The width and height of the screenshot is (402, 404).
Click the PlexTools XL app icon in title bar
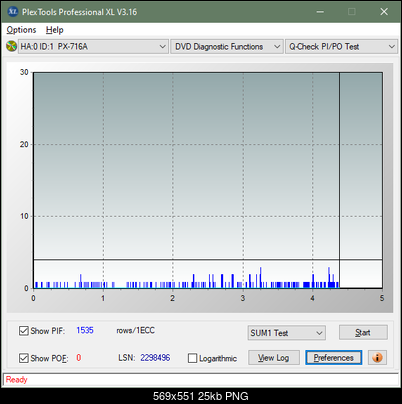point(12,12)
